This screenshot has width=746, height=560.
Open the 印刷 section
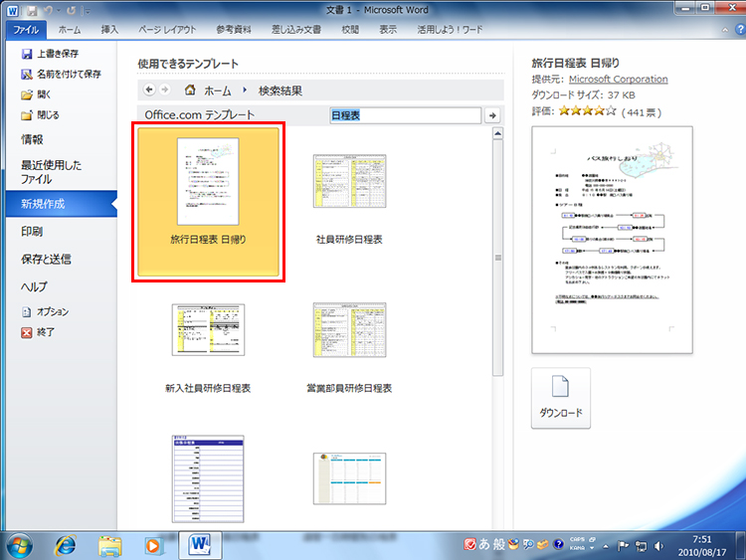point(32,231)
